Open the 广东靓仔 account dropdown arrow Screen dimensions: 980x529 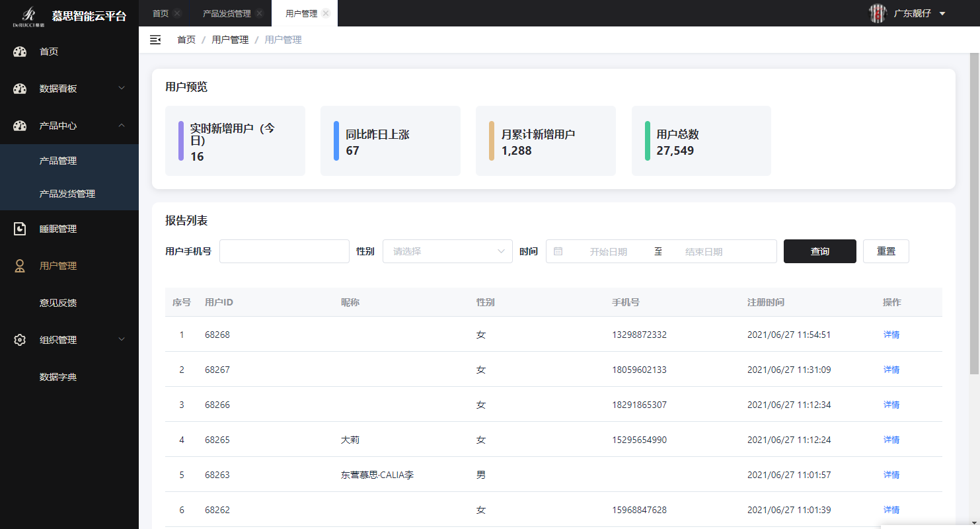tap(942, 13)
